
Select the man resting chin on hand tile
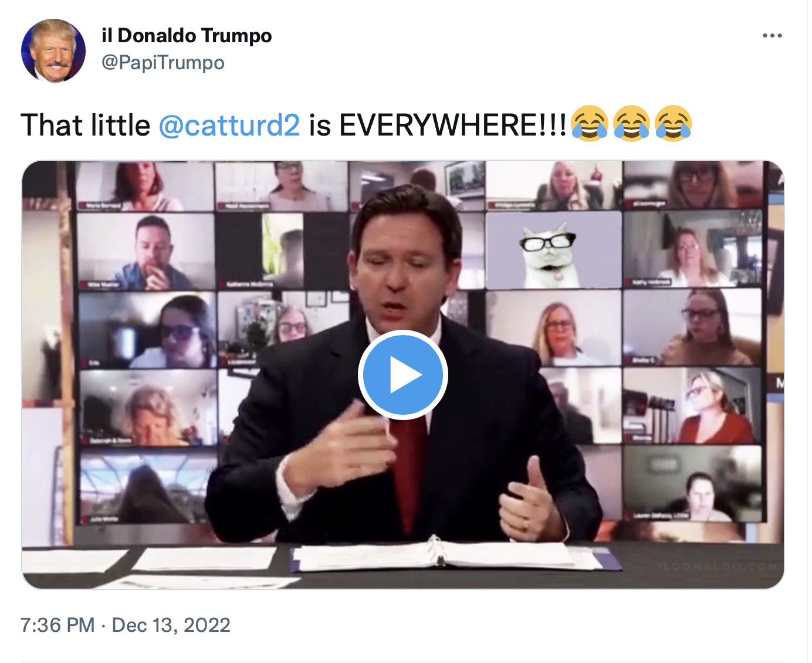click(x=146, y=252)
